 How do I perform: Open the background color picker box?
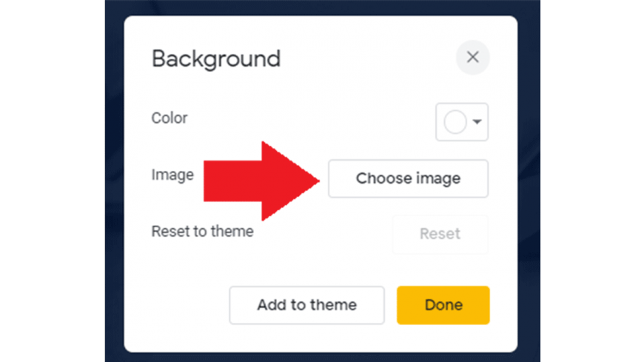coord(462,122)
